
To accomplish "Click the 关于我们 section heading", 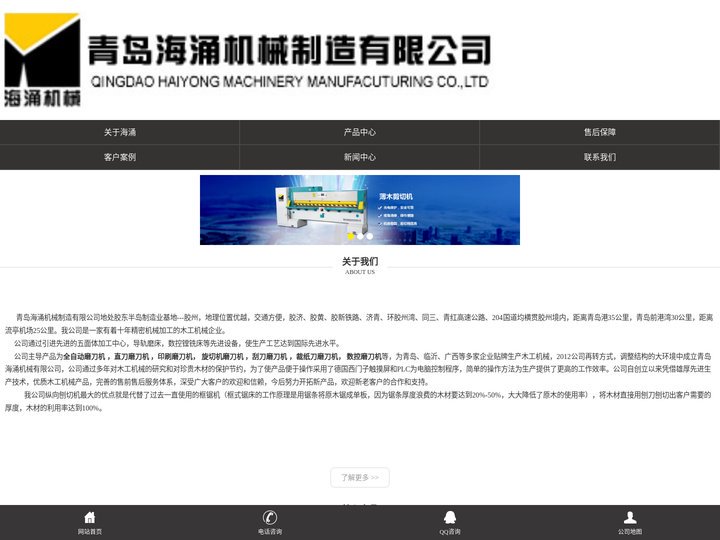I will coord(360,261).
